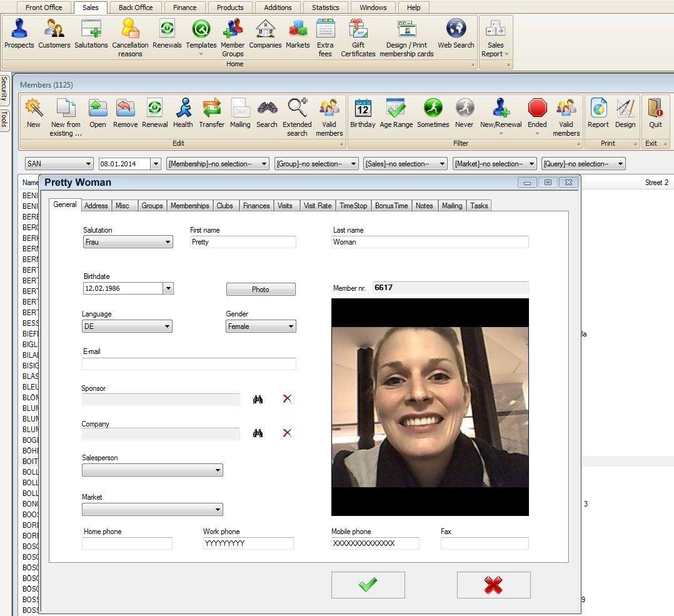This screenshot has width=674, height=616.
Task: Open the Visit Rate tab
Action: (x=317, y=206)
